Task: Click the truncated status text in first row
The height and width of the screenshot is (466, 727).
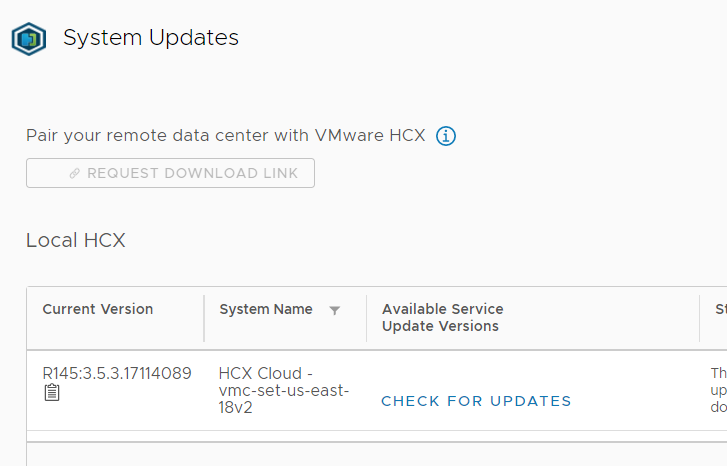Action: pyautogui.click(x=718, y=391)
